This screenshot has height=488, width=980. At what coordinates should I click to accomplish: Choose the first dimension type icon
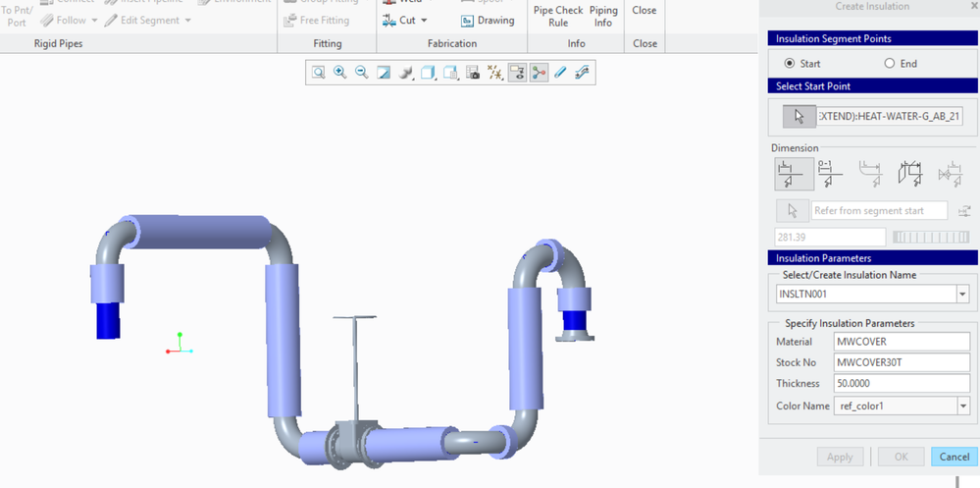point(793,174)
